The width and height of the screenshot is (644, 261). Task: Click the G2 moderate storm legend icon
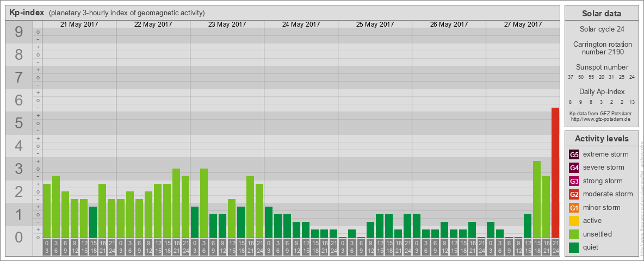(x=574, y=194)
